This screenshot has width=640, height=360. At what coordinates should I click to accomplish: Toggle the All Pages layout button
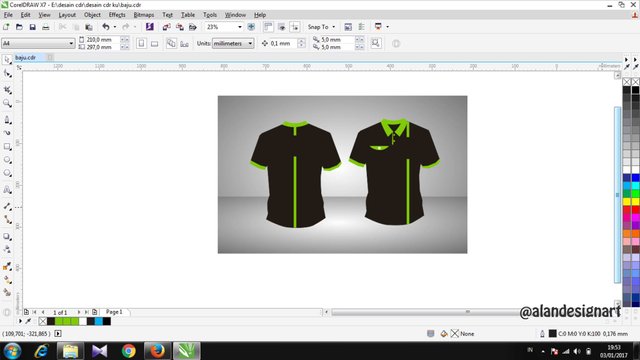coord(171,43)
